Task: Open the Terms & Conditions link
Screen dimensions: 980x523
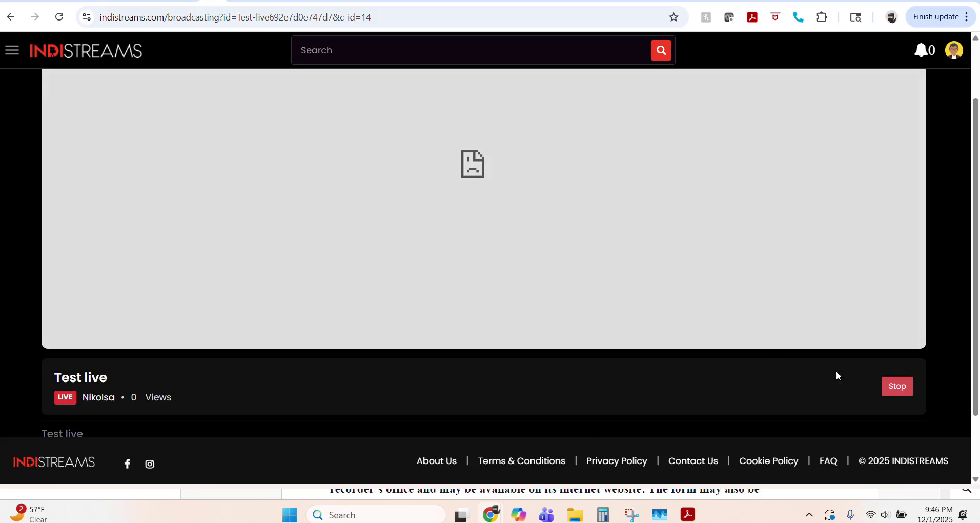Action: coord(521,461)
